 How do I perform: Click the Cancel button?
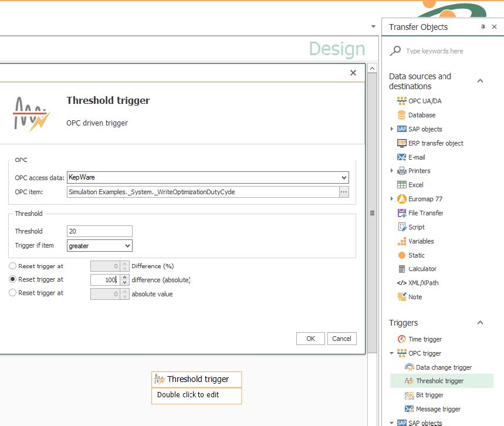coord(341,339)
